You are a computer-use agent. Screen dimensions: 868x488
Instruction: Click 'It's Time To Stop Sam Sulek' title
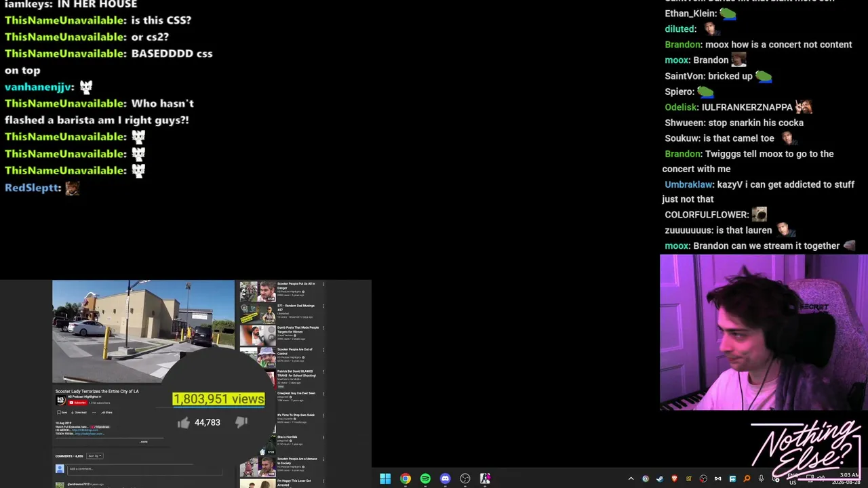[296, 415]
